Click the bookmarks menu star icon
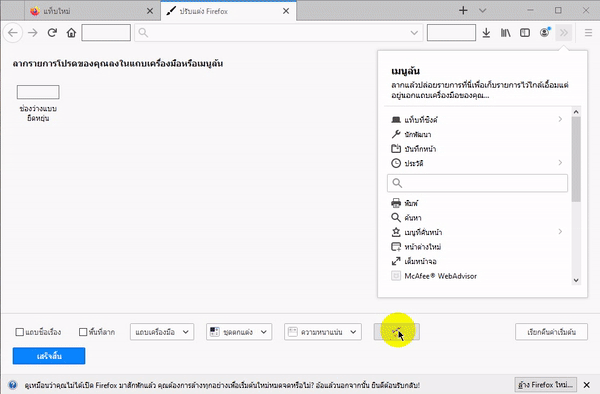600x394 pixels. (x=396, y=232)
